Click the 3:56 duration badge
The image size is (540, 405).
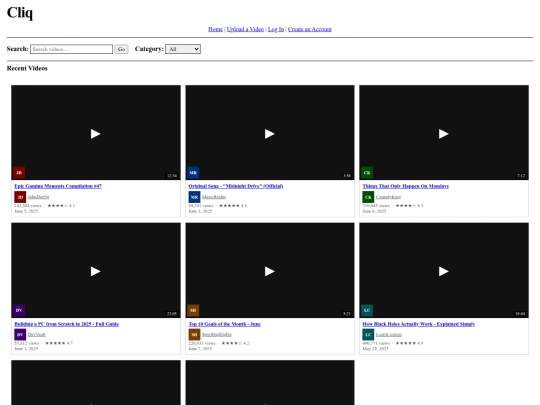[347, 176]
